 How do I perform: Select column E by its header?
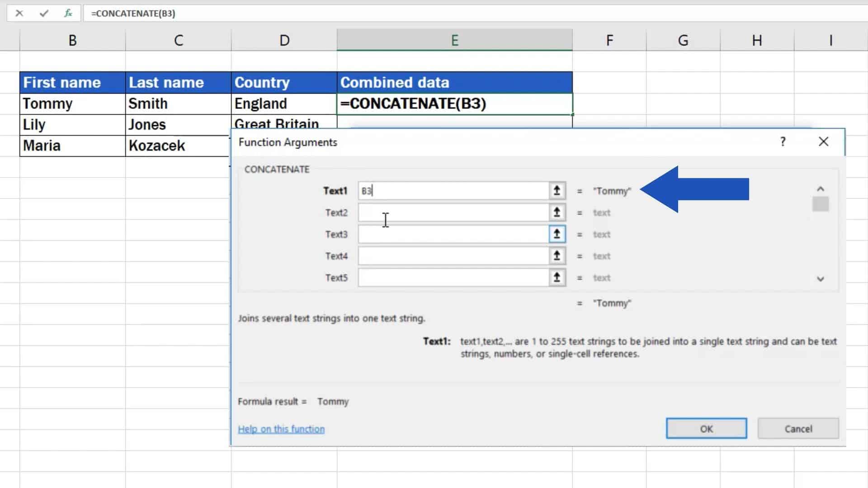(454, 40)
